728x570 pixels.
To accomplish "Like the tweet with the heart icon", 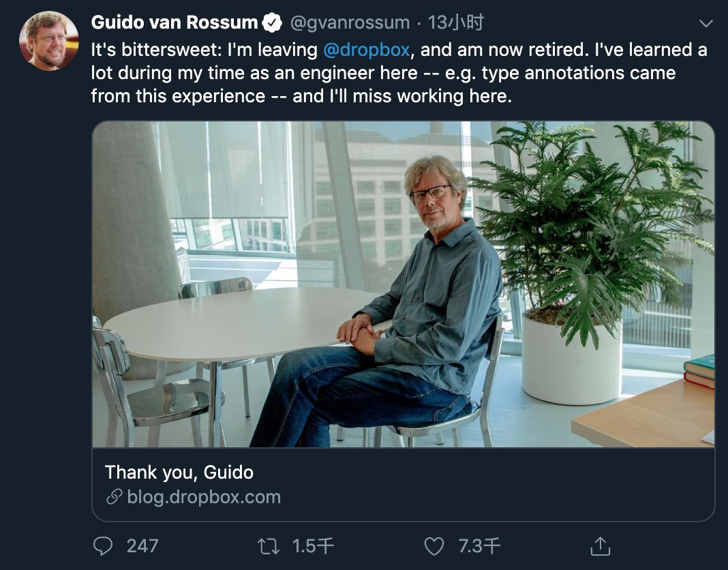I will [x=434, y=545].
